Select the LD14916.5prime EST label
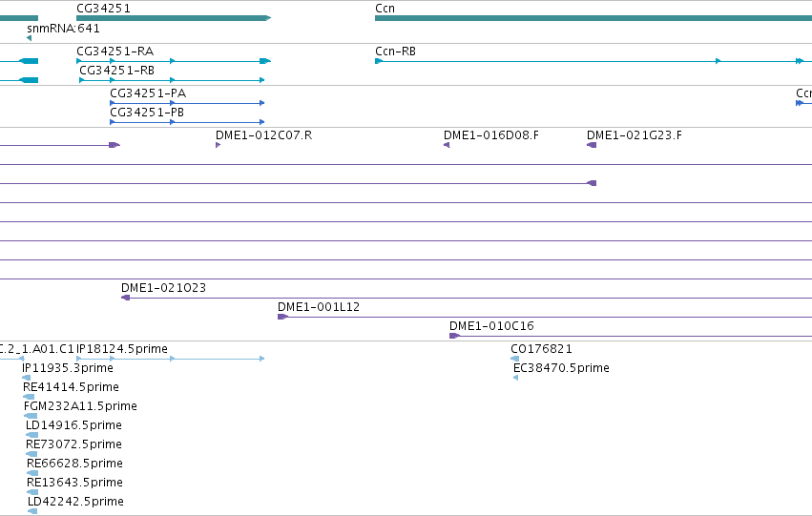812x516 pixels. coord(73,425)
